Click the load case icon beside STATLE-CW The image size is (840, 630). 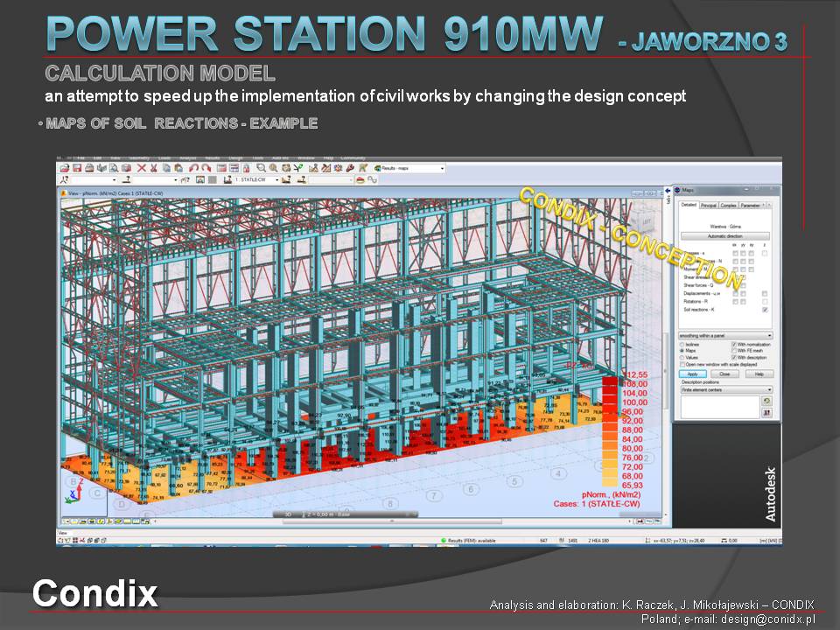point(227,180)
